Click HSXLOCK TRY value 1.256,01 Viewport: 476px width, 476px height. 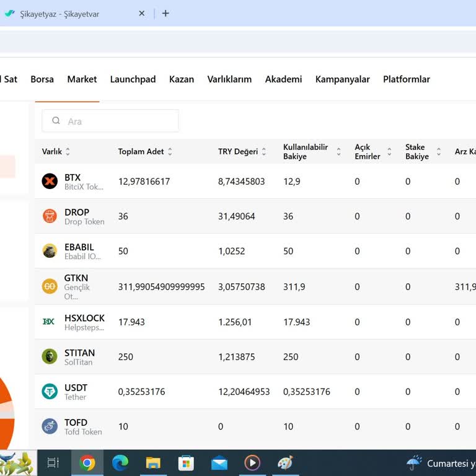236,322
